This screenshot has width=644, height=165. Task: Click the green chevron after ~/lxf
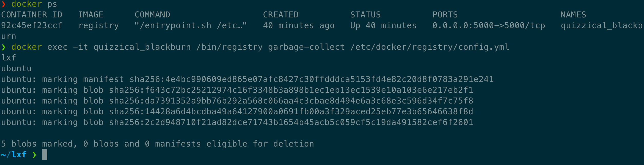click(x=34, y=155)
